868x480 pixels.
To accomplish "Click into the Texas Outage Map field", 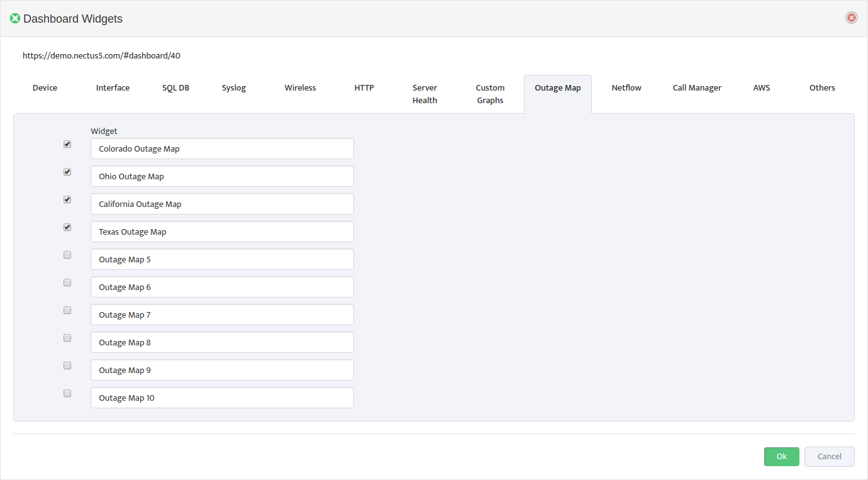I will tap(222, 232).
